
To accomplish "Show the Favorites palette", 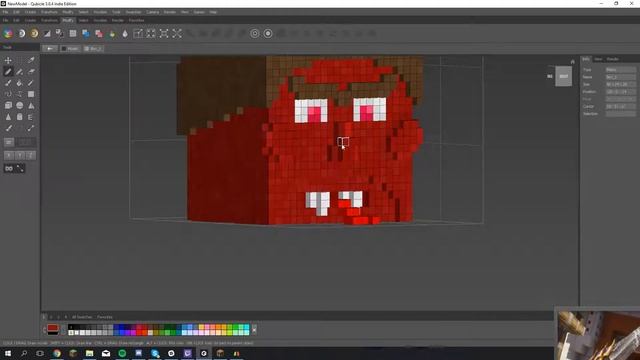I will click(x=104, y=317).
